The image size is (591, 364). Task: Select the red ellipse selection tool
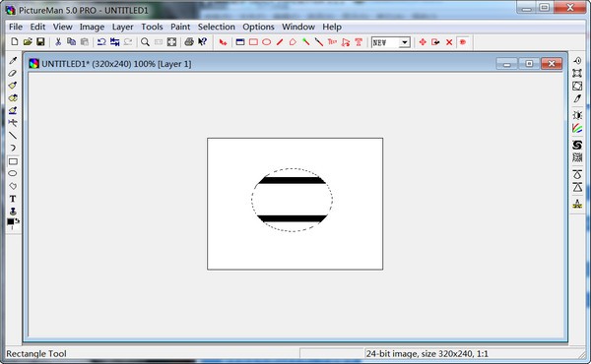click(x=267, y=41)
